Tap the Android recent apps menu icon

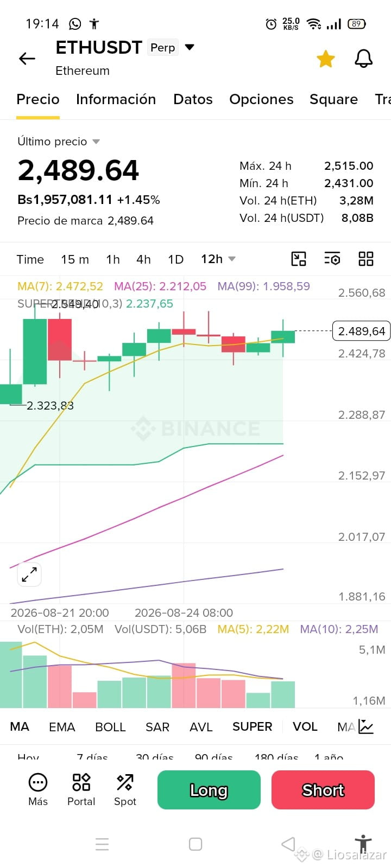(102, 844)
